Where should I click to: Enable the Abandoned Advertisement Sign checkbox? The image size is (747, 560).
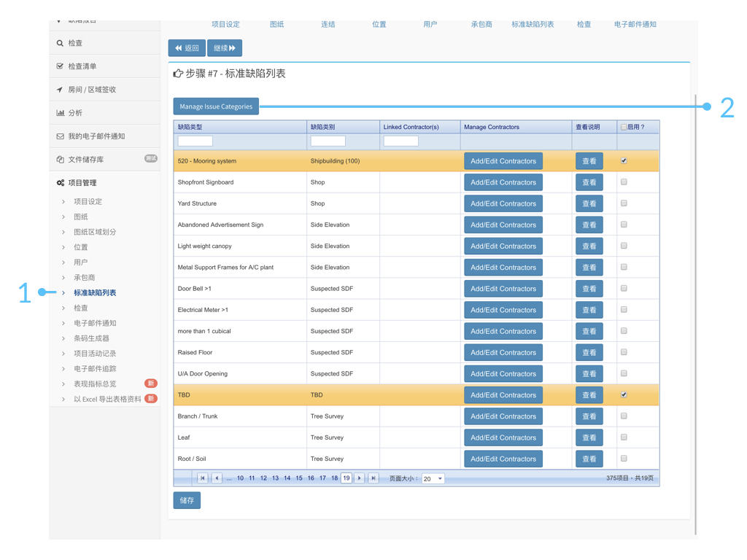(x=624, y=225)
